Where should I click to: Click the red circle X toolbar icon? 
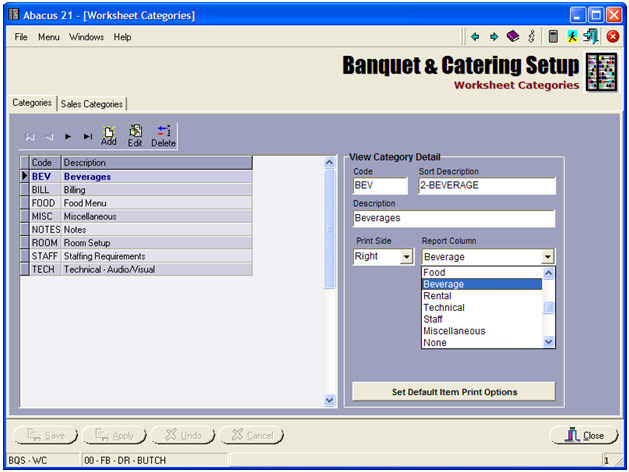tap(613, 36)
